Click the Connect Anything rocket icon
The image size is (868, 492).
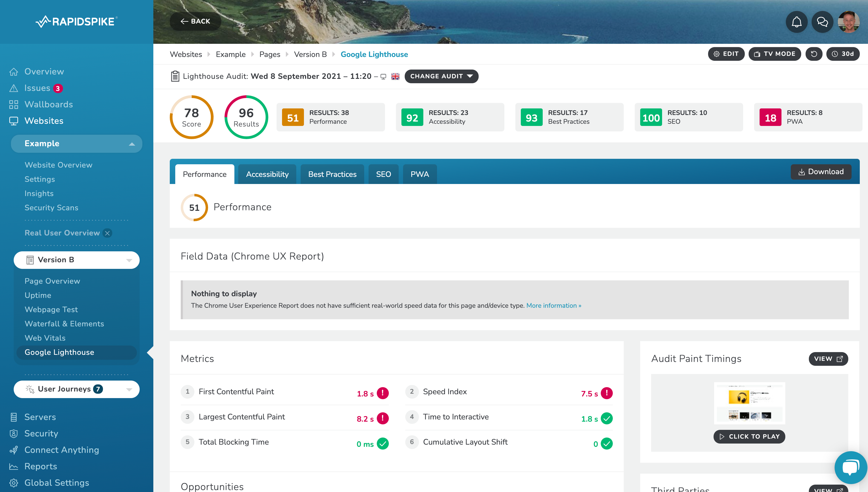(13, 450)
